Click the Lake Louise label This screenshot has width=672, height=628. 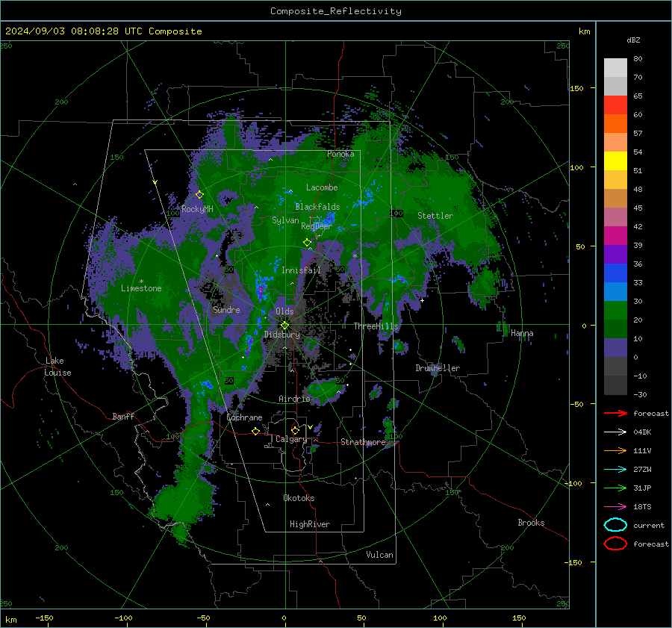[57, 367]
